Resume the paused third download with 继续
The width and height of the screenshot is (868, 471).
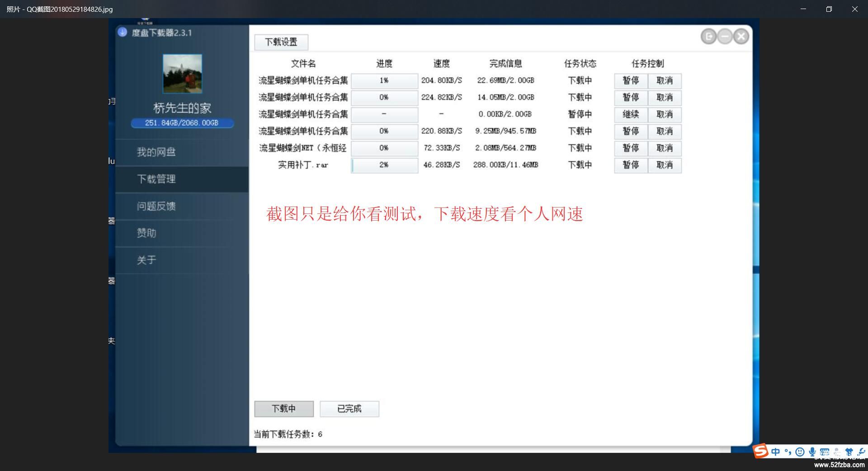pos(631,114)
